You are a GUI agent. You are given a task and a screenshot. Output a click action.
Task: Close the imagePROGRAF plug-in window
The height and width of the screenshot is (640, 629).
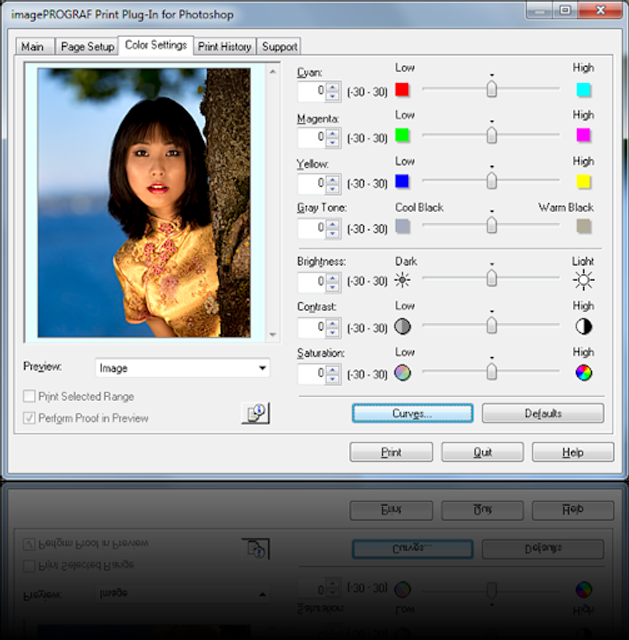coord(600,10)
